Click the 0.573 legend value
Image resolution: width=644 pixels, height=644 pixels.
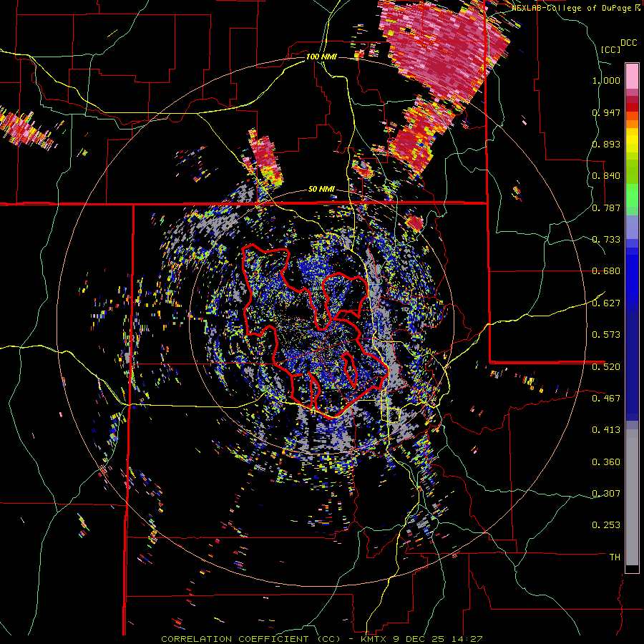coord(606,335)
